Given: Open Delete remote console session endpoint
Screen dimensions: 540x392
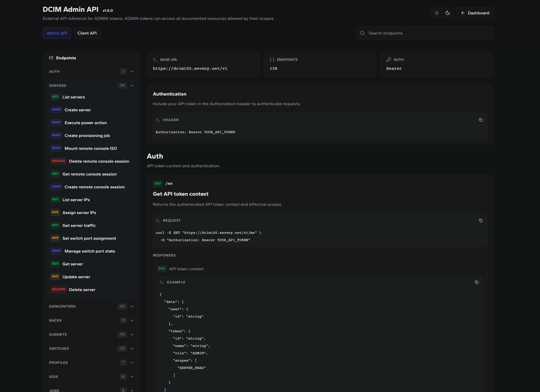Looking at the screenshot, I should (91, 161).
